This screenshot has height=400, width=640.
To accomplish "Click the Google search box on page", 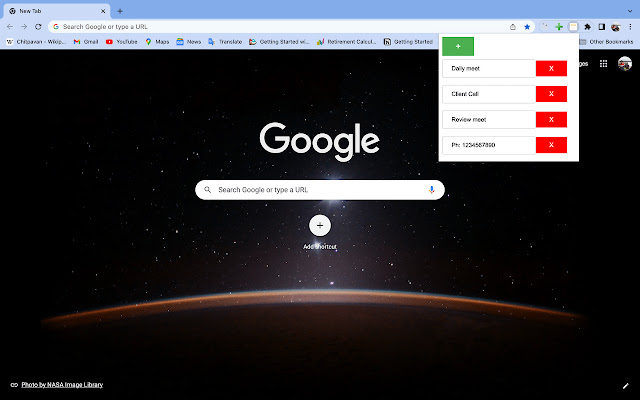I will point(320,190).
